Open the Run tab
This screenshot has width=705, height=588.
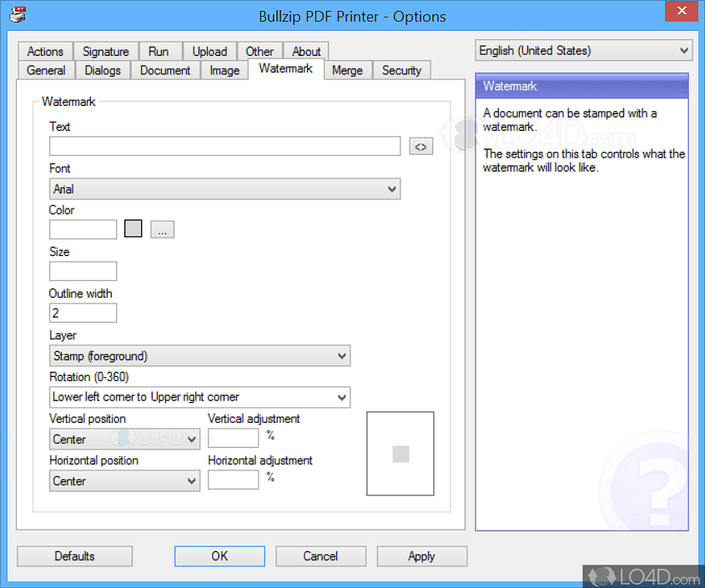pyautogui.click(x=159, y=51)
